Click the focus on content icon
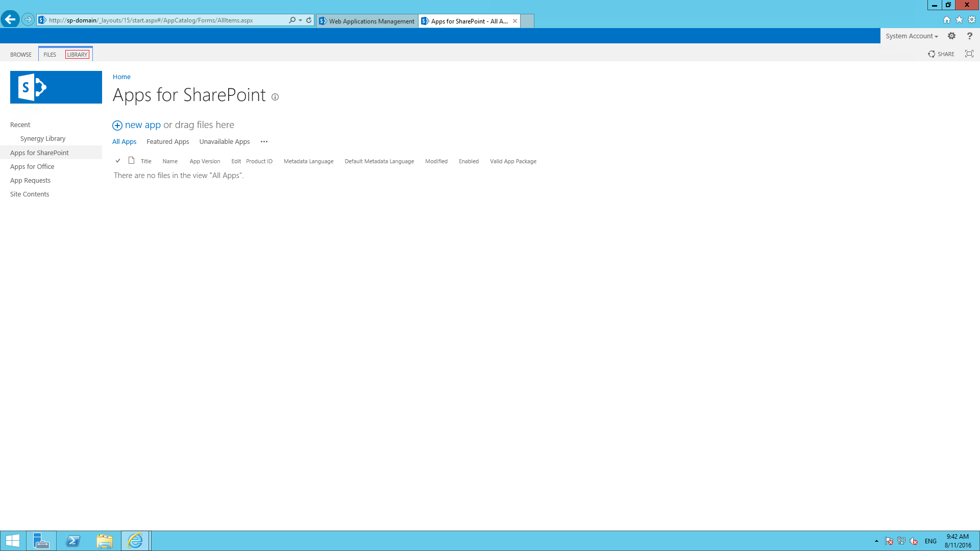The width and height of the screenshot is (980, 551). (969, 54)
